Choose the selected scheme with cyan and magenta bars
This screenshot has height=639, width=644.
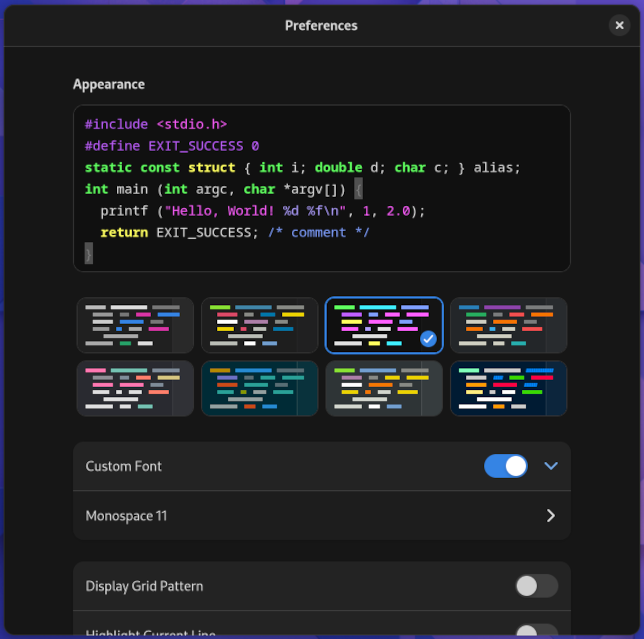(x=384, y=325)
